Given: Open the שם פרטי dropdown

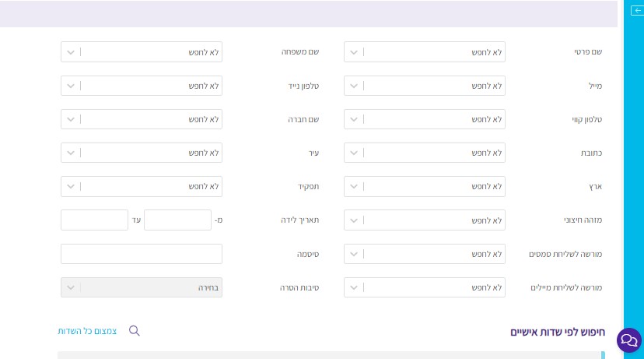Looking at the screenshot, I should coord(425,52).
